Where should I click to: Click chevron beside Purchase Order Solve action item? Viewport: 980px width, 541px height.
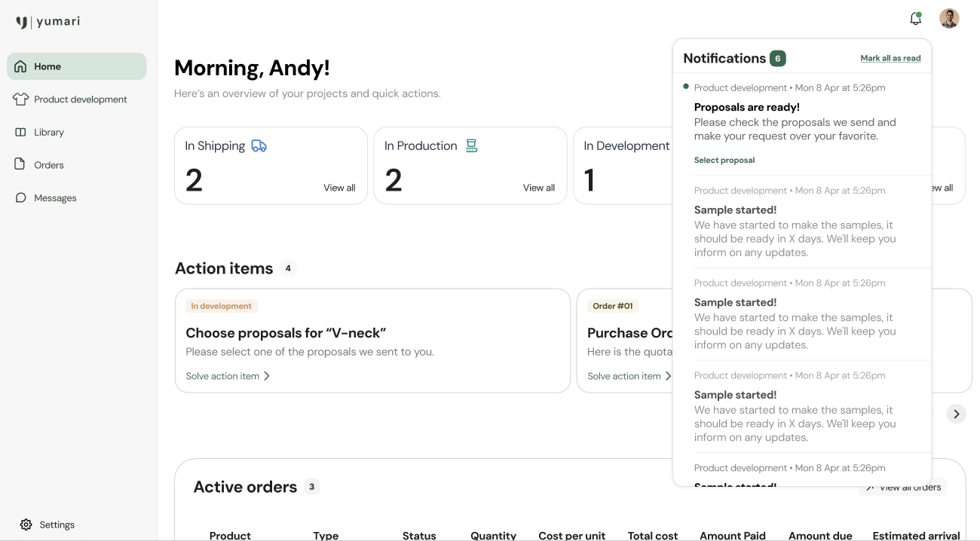pos(668,376)
